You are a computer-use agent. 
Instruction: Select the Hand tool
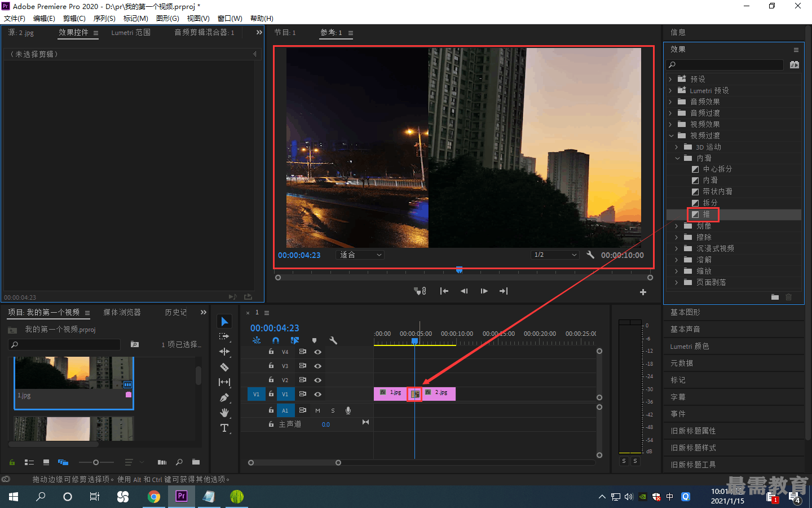click(x=224, y=413)
